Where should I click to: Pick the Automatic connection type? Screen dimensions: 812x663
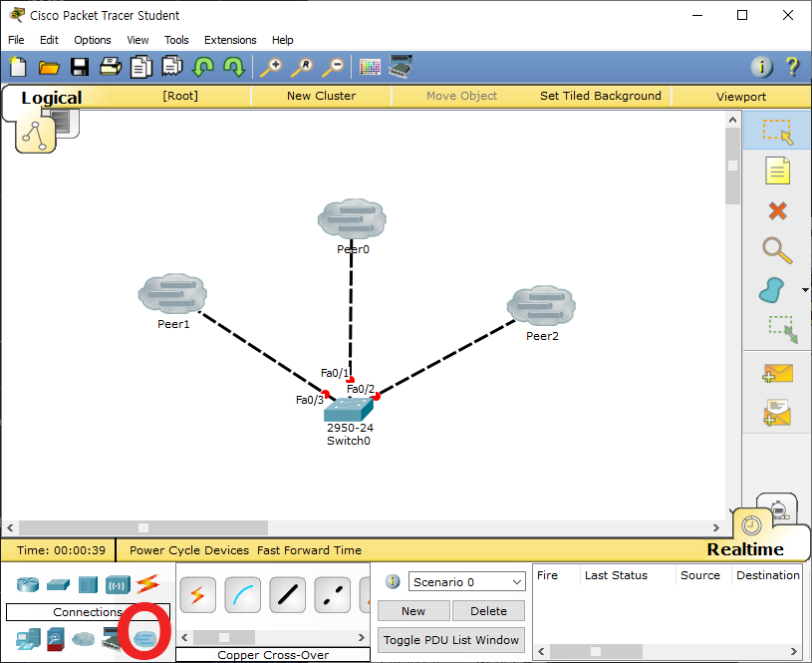click(198, 594)
